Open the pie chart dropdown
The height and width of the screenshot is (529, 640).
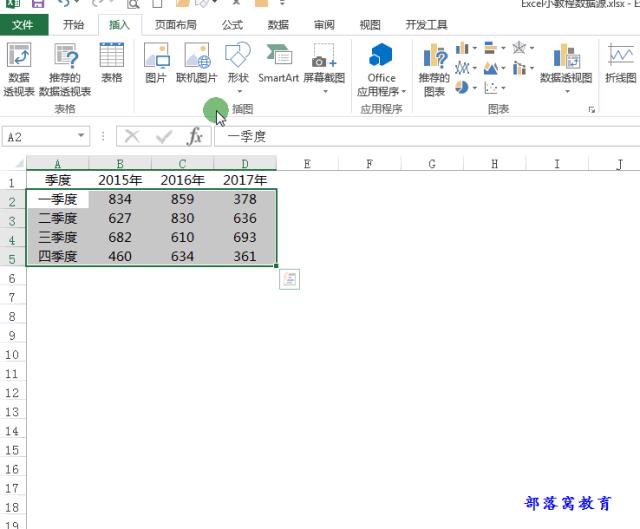466,87
